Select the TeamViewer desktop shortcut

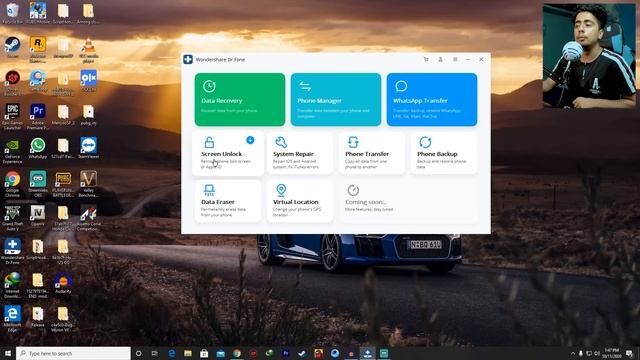88,148
